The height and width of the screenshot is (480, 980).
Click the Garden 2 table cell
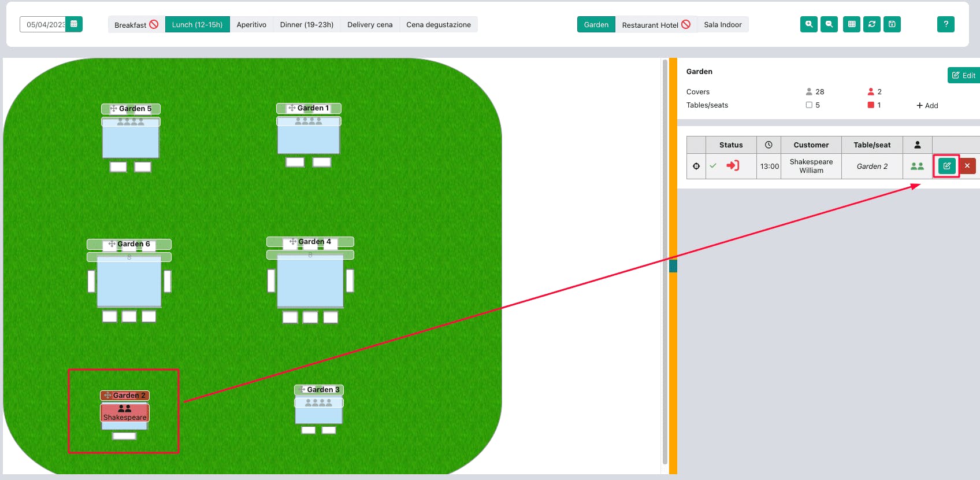click(872, 167)
